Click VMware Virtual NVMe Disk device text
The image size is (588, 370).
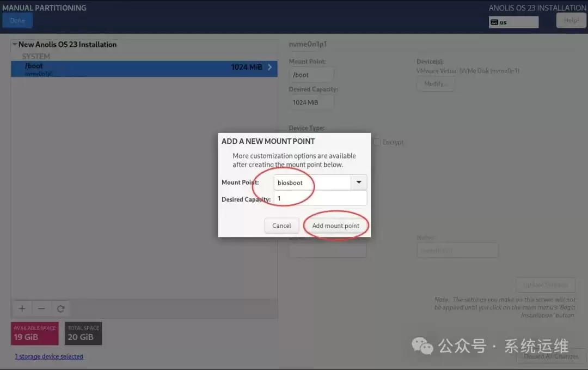468,70
